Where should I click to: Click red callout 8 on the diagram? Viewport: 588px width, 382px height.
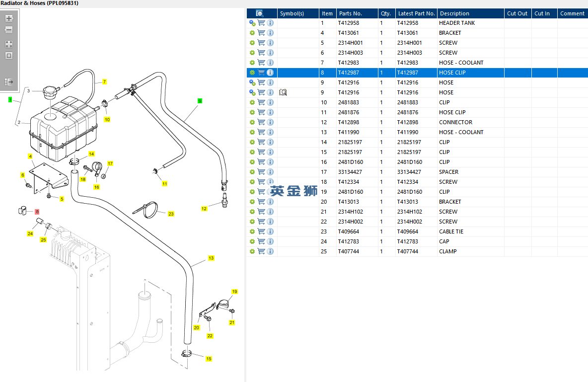(x=37, y=211)
